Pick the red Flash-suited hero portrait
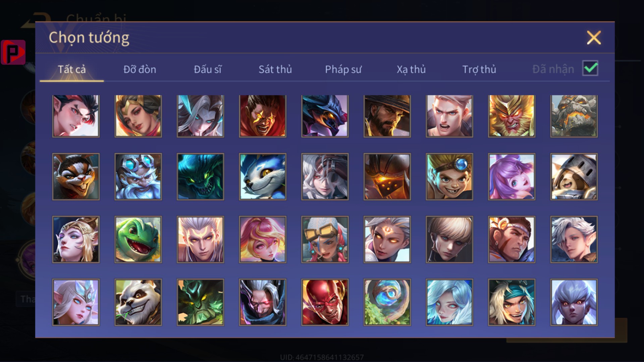The height and width of the screenshot is (362, 644). pyautogui.click(x=325, y=302)
